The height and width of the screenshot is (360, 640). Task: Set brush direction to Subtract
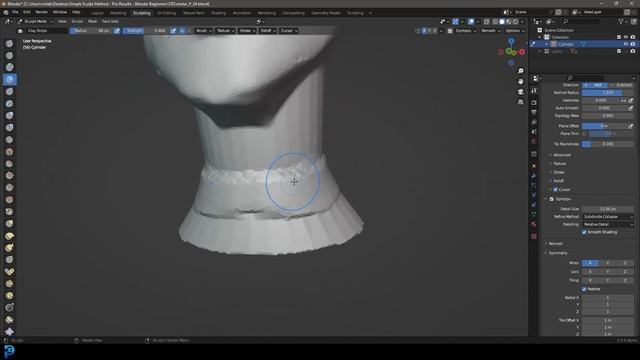(621, 85)
